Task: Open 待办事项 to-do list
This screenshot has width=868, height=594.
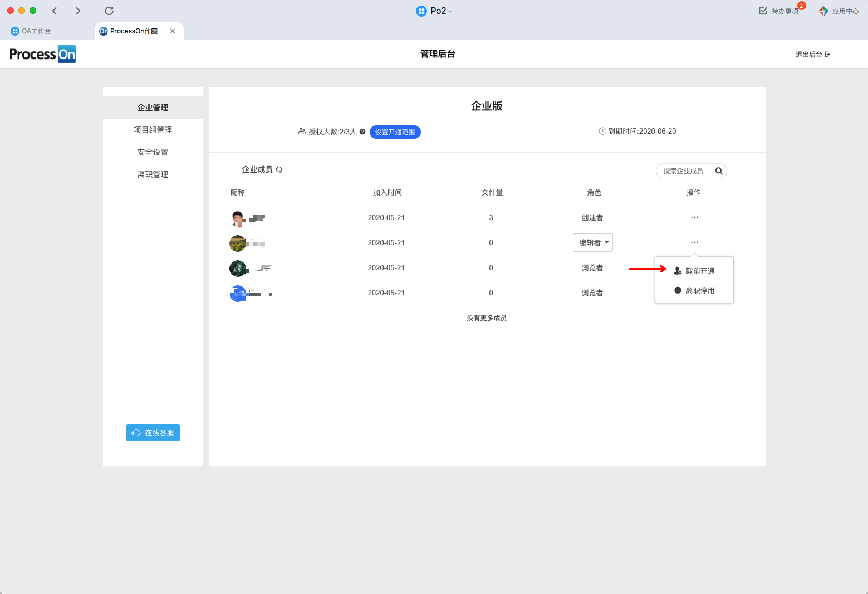Action: [x=779, y=11]
